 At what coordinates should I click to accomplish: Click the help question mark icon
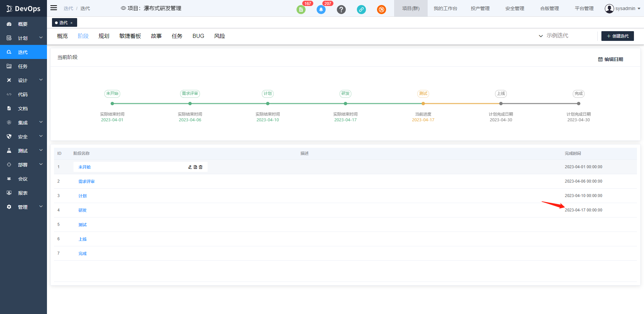pos(341,9)
